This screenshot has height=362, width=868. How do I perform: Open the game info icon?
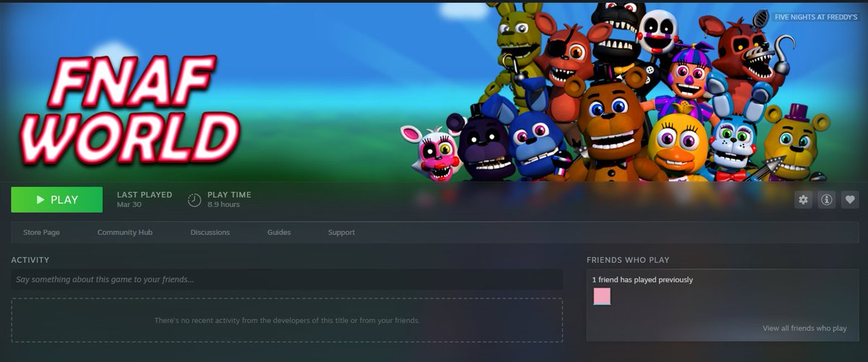tap(827, 200)
